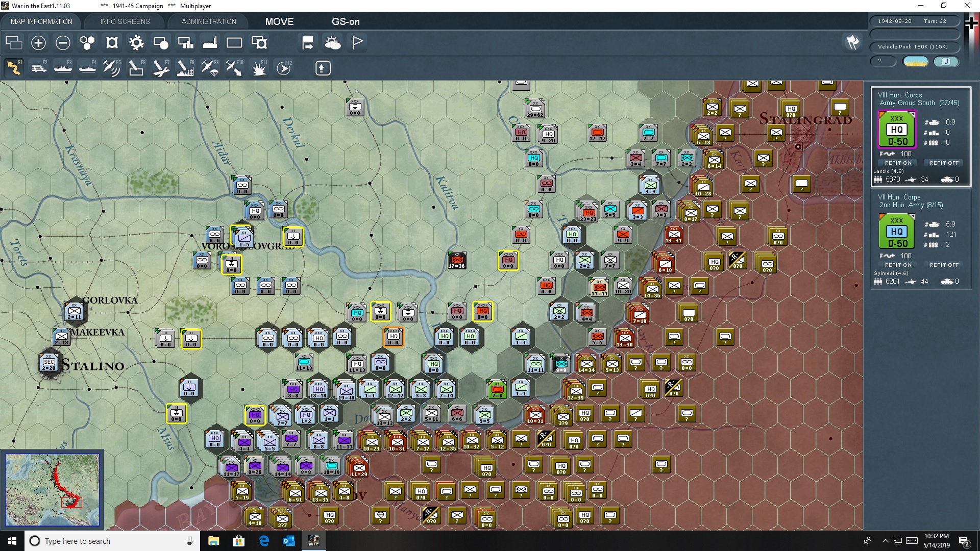Viewport: 980px width, 551px height.
Task: Select the 17=36 unit counter on map
Action: click(x=457, y=261)
